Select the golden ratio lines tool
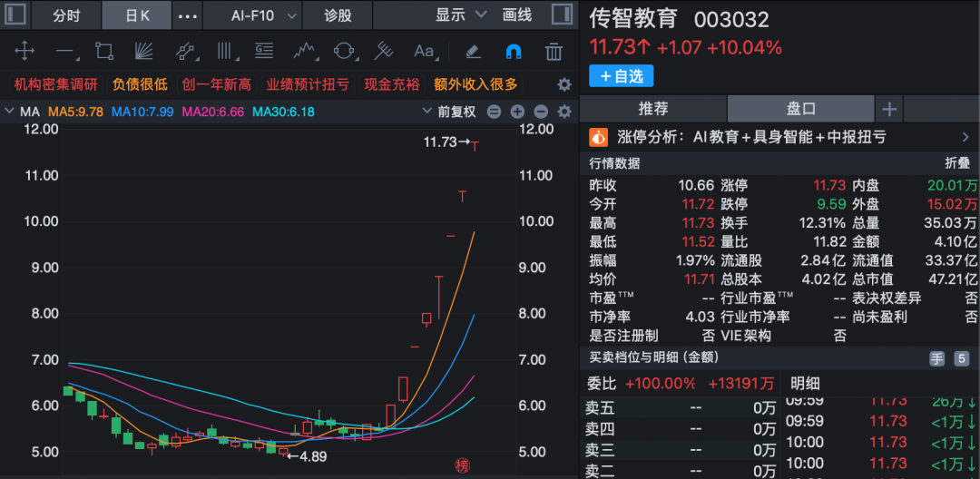980x479 pixels. [264, 51]
